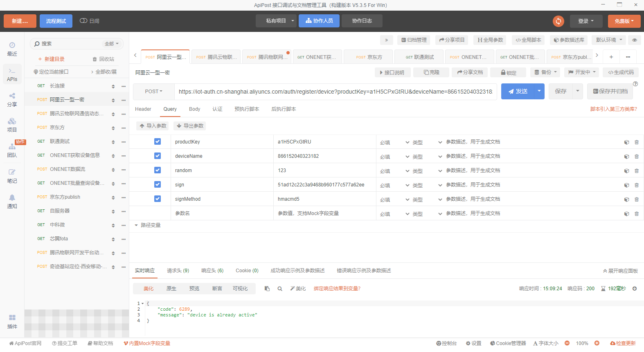This screenshot has width=644, height=352.
Task: Expand the double-arrow toolbar button
Action: 386,40
